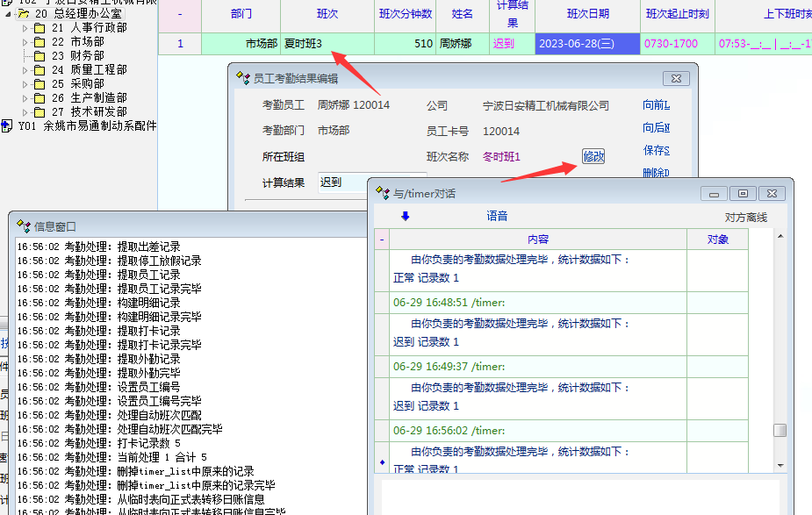Click the 语音 voice option in timer dialog
The height and width of the screenshot is (515, 812).
(497, 217)
